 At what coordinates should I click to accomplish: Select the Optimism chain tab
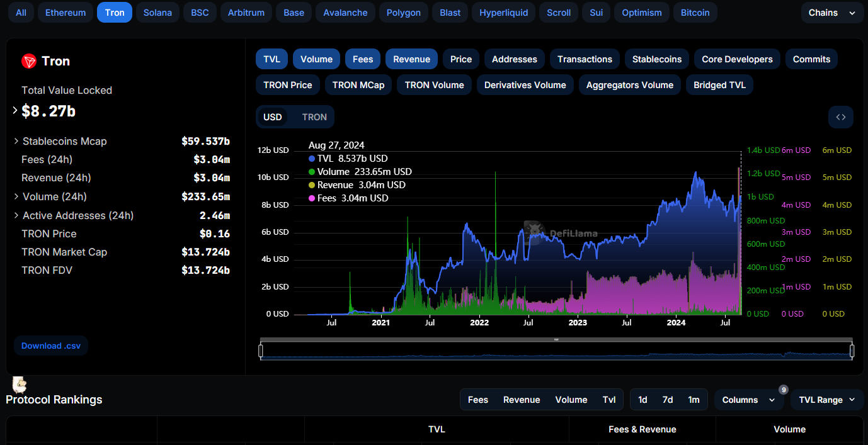[x=642, y=13]
